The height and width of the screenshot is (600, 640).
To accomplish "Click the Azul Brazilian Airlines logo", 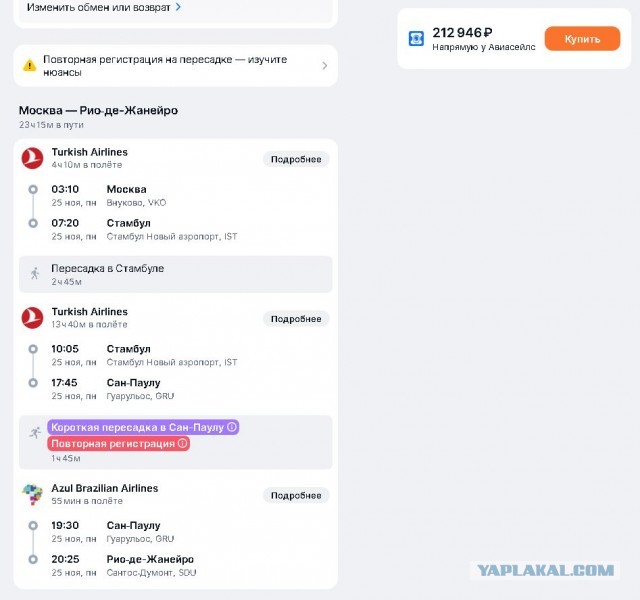I will (x=32, y=494).
